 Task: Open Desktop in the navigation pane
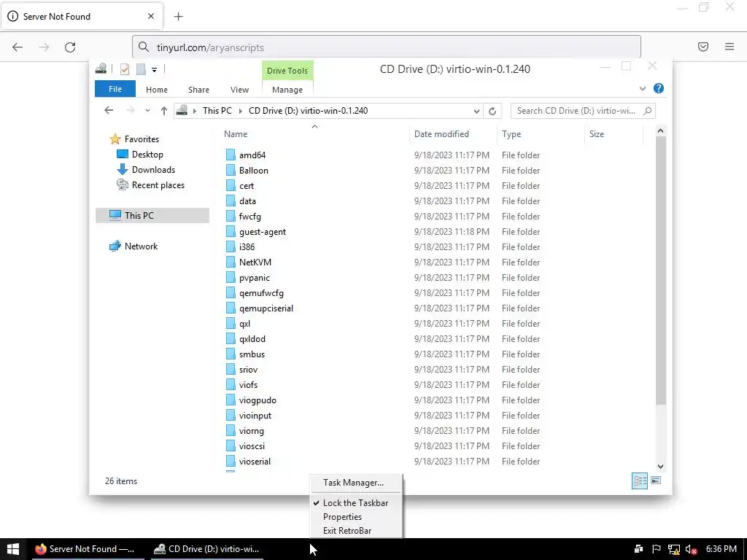[x=147, y=155]
